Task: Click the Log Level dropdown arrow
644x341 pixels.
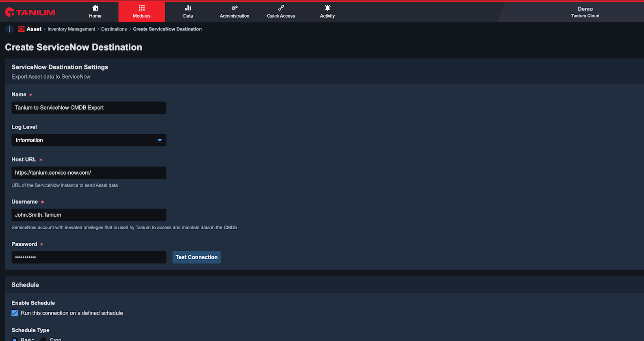Action: 160,140
